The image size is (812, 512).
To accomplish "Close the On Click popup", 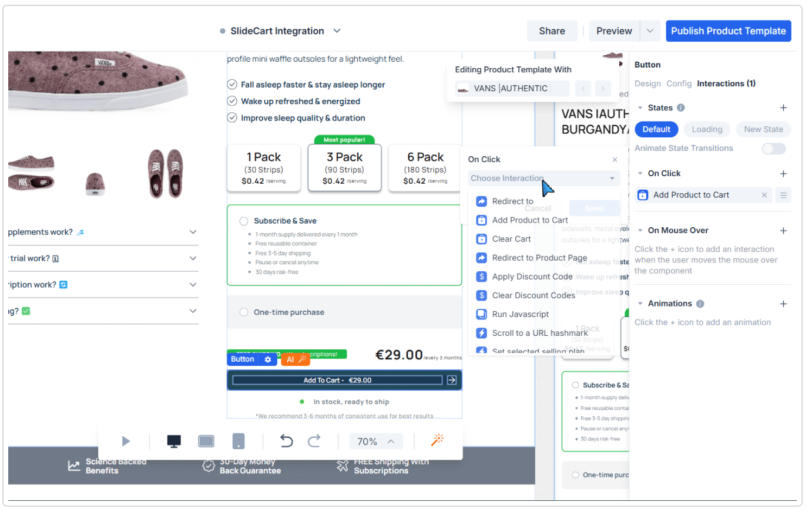I will coord(615,160).
